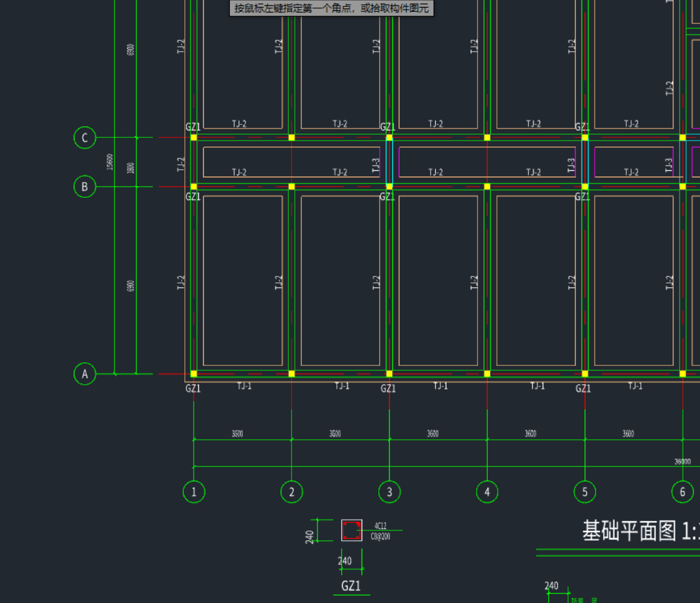This screenshot has width=700, height=603.
Task: Select the 3600 dimension between axes 2 and 3
Action: click(335, 433)
